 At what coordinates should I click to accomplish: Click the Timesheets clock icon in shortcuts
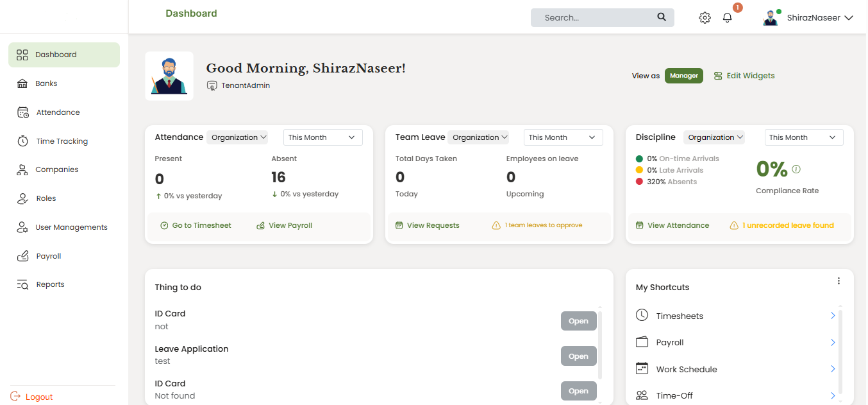click(642, 315)
